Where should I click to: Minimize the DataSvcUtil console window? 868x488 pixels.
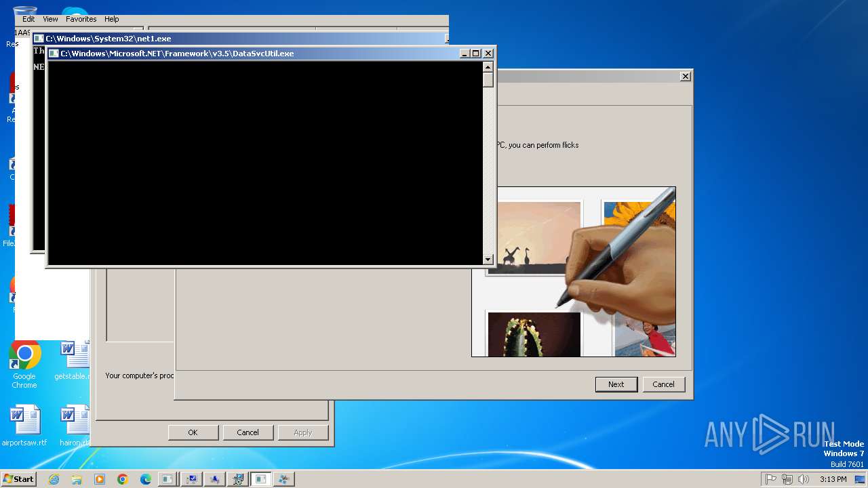click(x=465, y=54)
